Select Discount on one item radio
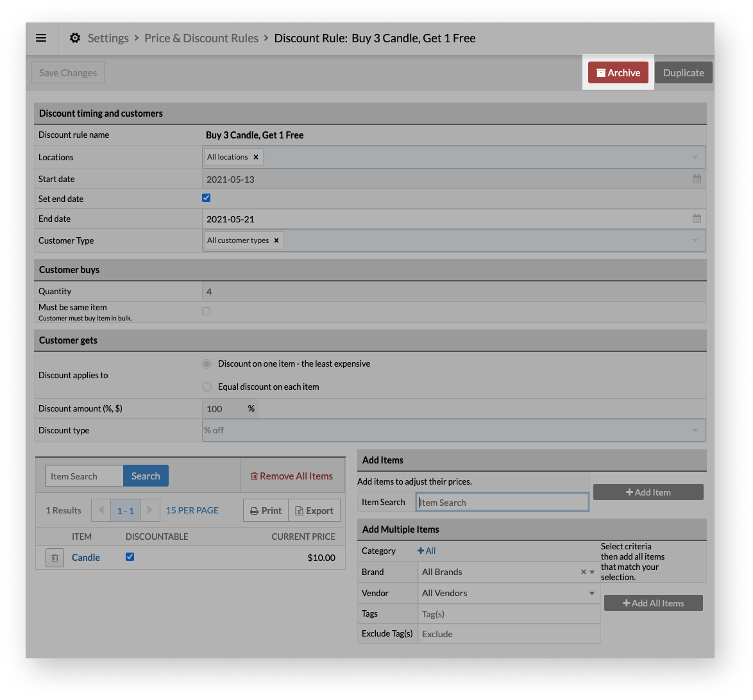This screenshot has width=753, height=700. (x=207, y=364)
